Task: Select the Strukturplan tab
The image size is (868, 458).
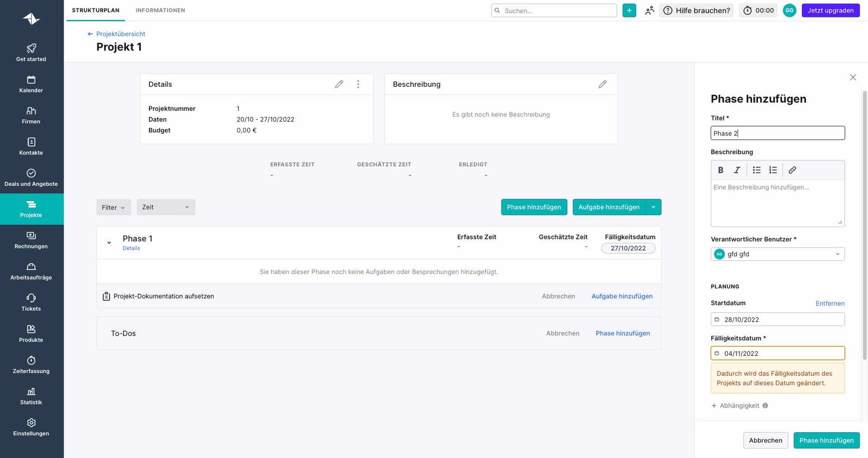Action: [96, 10]
